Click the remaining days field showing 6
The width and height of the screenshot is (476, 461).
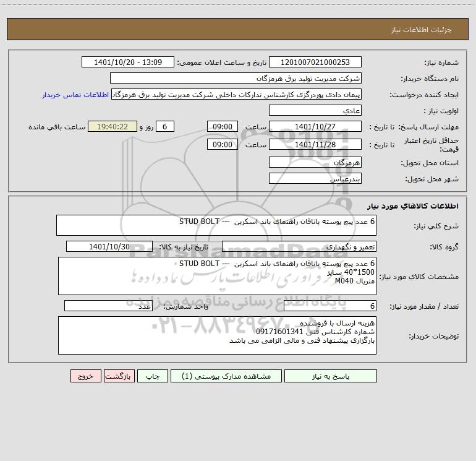[165, 127]
